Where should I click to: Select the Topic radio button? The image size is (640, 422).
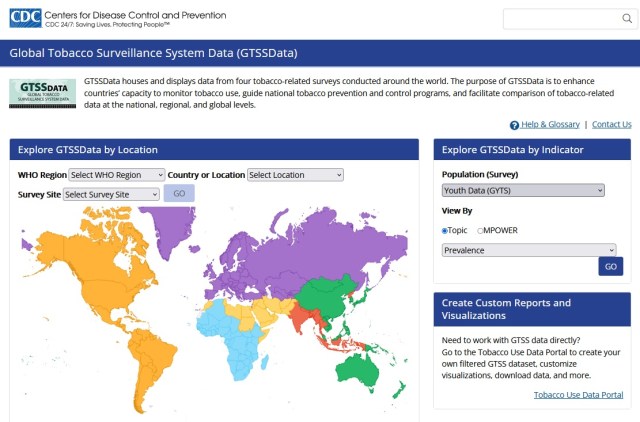[444, 231]
